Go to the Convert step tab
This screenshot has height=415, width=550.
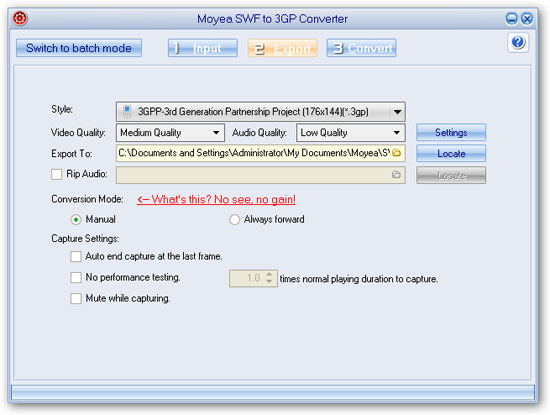[362, 48]
